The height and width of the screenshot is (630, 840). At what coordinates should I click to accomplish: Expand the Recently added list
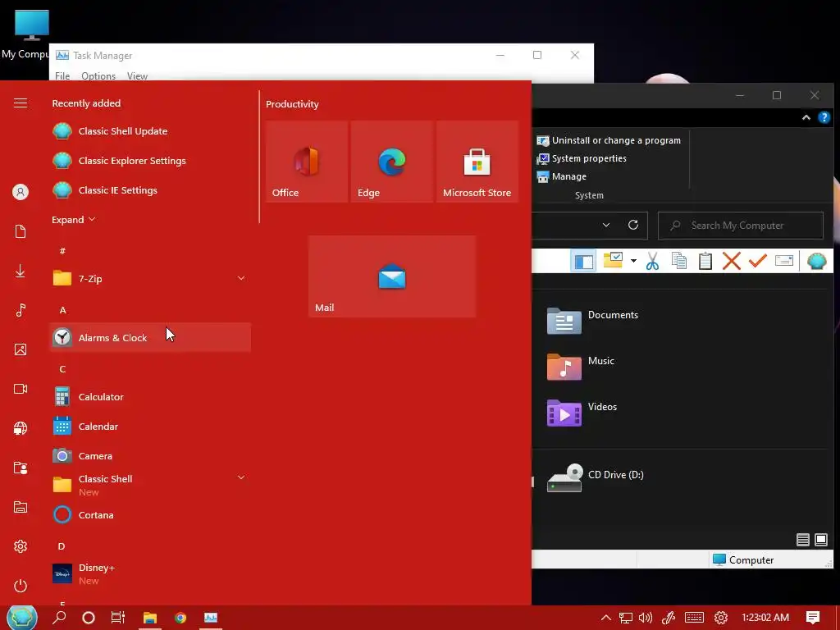tap(73, 220)
